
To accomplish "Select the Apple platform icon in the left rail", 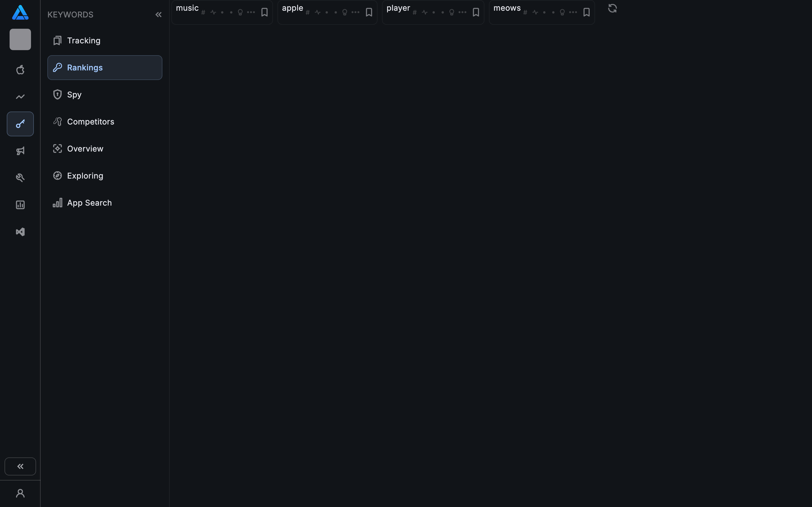I will coord(20,70).
